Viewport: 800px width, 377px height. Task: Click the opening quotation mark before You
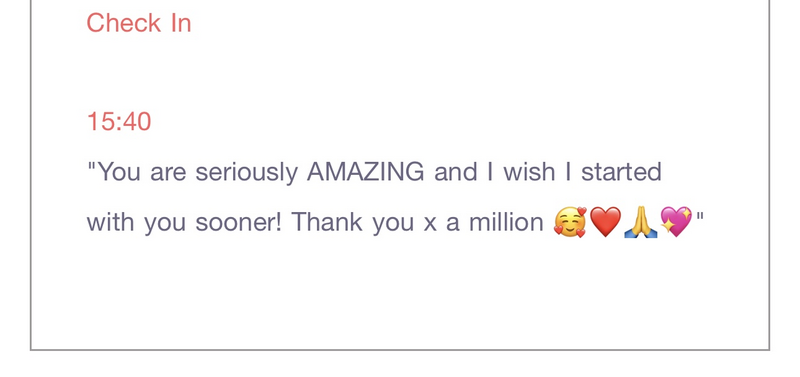coord(92,166)
